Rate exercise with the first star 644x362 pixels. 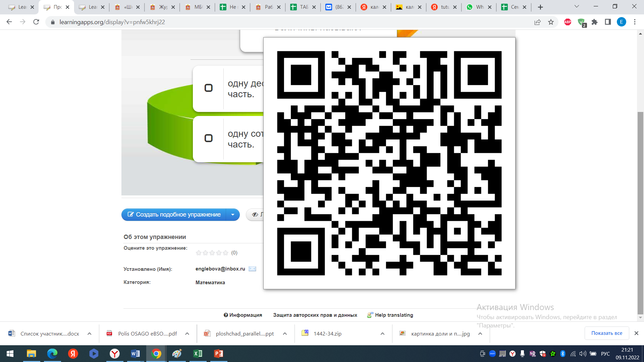[199, 253]
